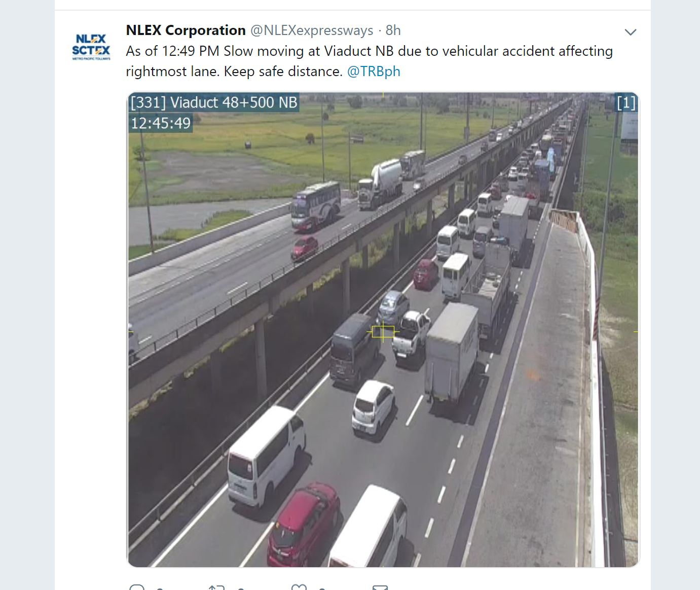Expand the tweet options chevron menu
The image size is (700, 590).
(x=630, y=32)
